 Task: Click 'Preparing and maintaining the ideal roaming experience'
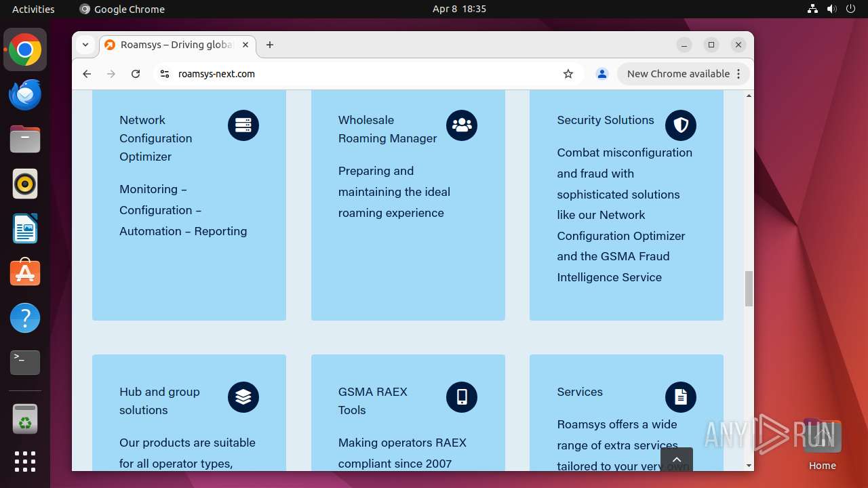point(394,192)
